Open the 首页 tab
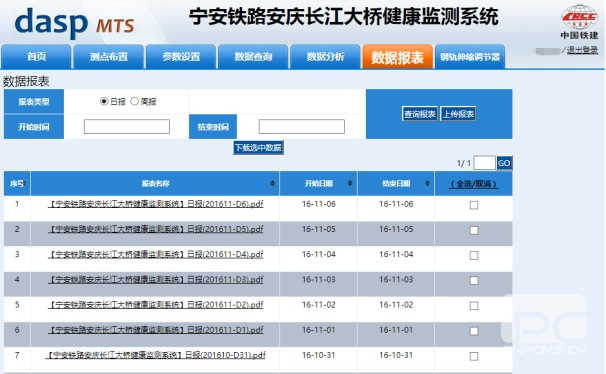Screen dimensions: 606x374 [x=36, y=56]
